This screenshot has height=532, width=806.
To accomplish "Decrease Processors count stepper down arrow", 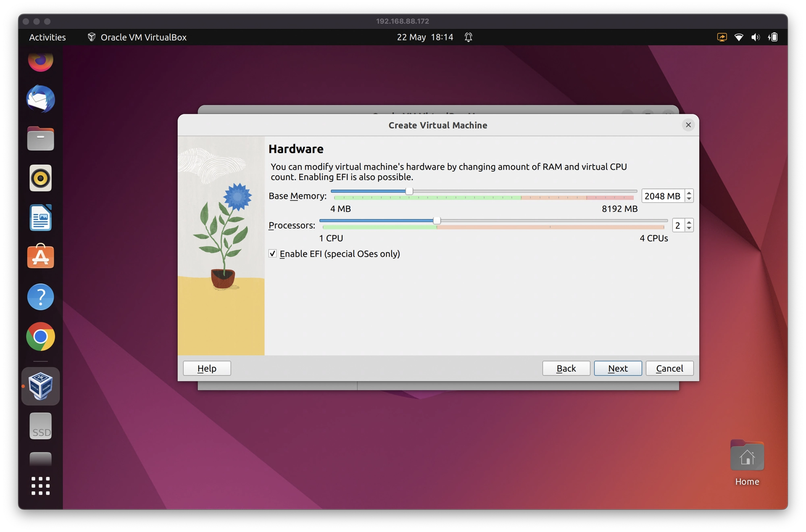I will coord(689,229).
